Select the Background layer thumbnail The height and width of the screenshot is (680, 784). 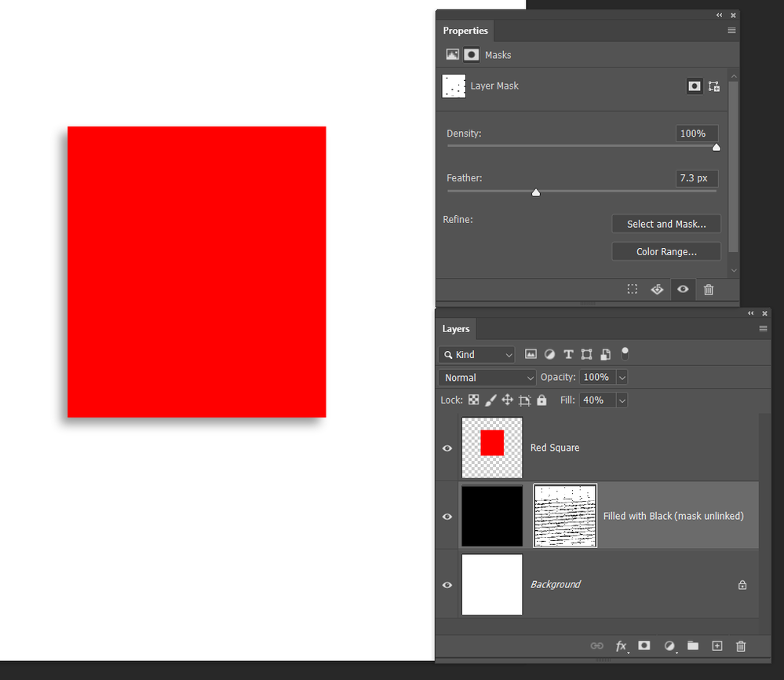pos(492,584)
